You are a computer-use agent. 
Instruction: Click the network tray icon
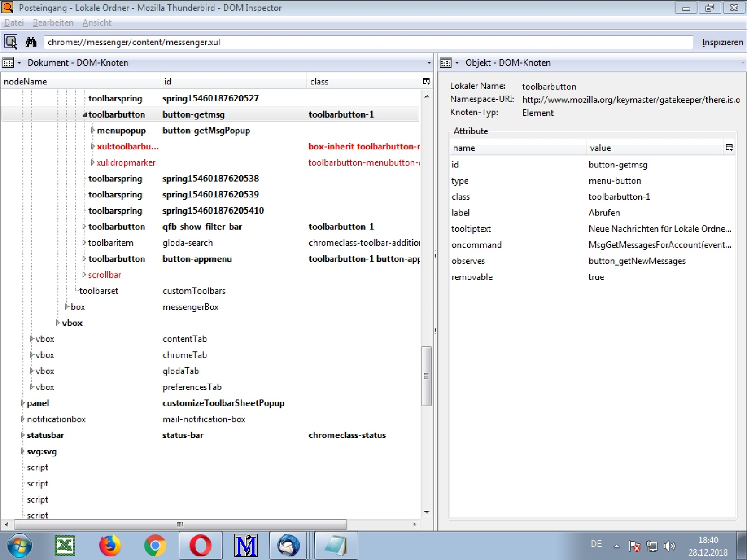tap(652, 546)
